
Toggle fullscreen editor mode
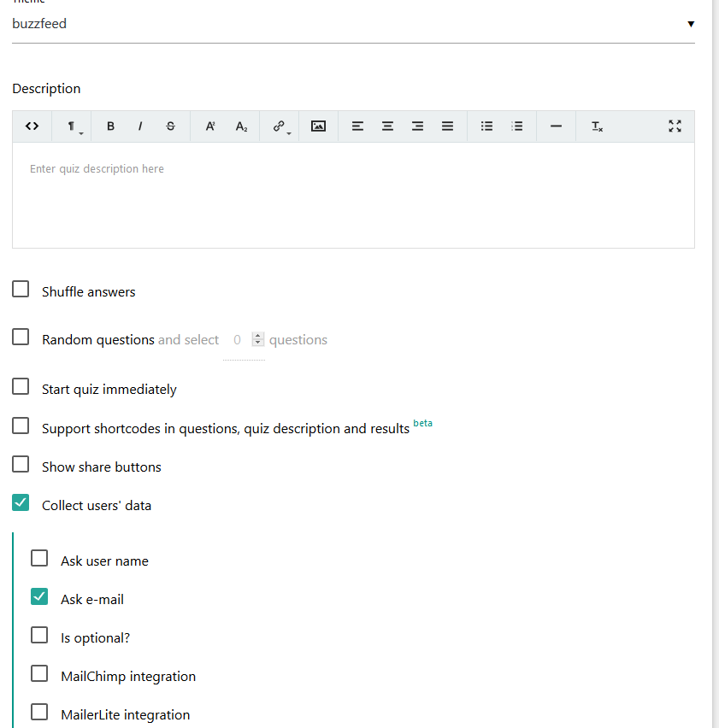(675, 126)
